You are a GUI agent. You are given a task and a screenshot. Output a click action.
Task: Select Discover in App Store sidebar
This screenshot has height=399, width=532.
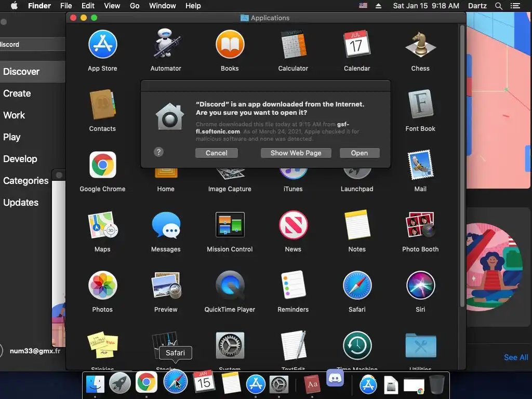pos(33,72)
